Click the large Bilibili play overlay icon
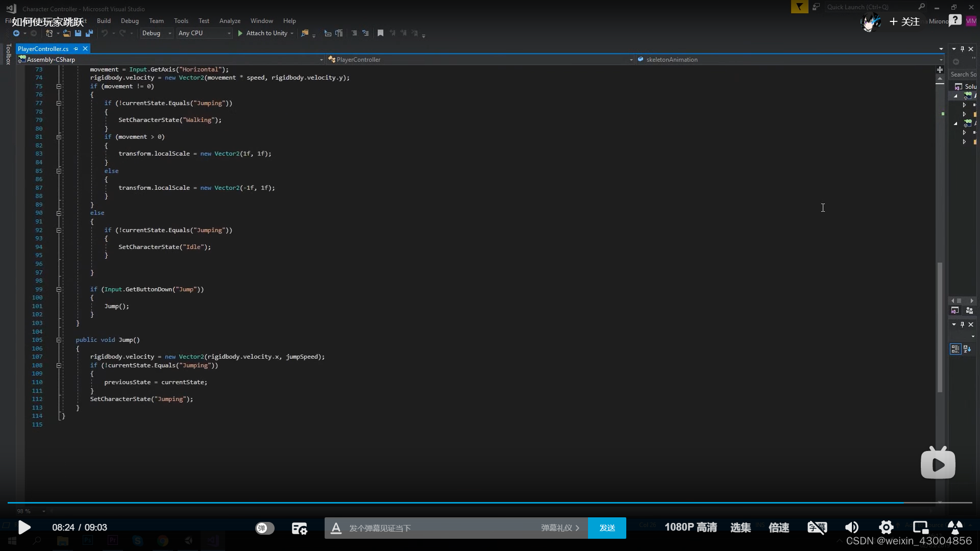This screenshot has width=980, height=551. tap(938, 463)
